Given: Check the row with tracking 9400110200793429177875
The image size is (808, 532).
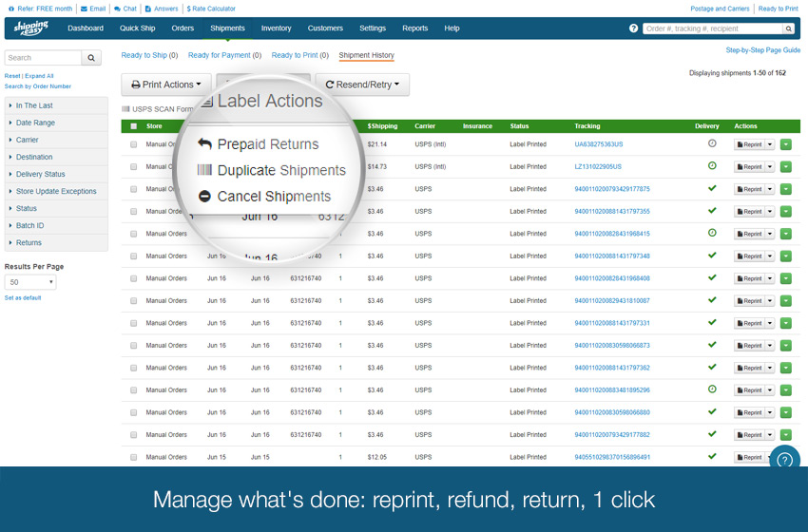Looking at the screenshot, I should (x=133, y=189).
